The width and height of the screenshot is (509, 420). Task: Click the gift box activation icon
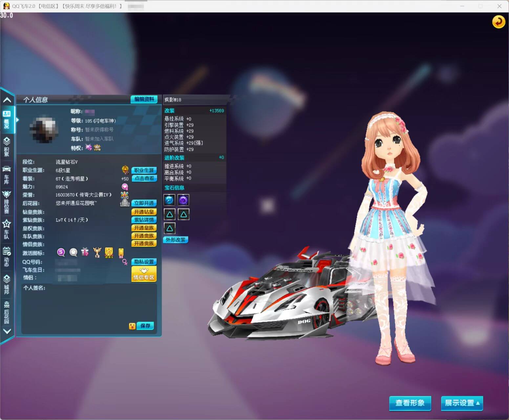[85, 252]
